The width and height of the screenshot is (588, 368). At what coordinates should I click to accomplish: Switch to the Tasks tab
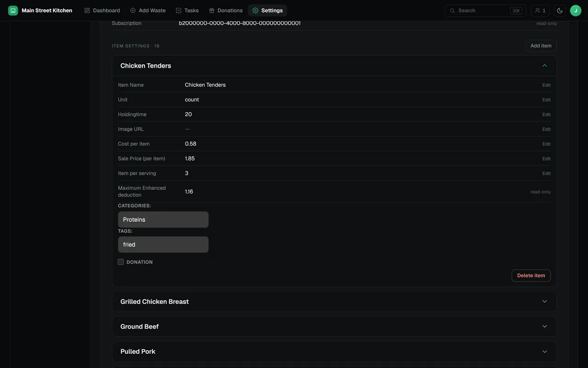(187, 11)
